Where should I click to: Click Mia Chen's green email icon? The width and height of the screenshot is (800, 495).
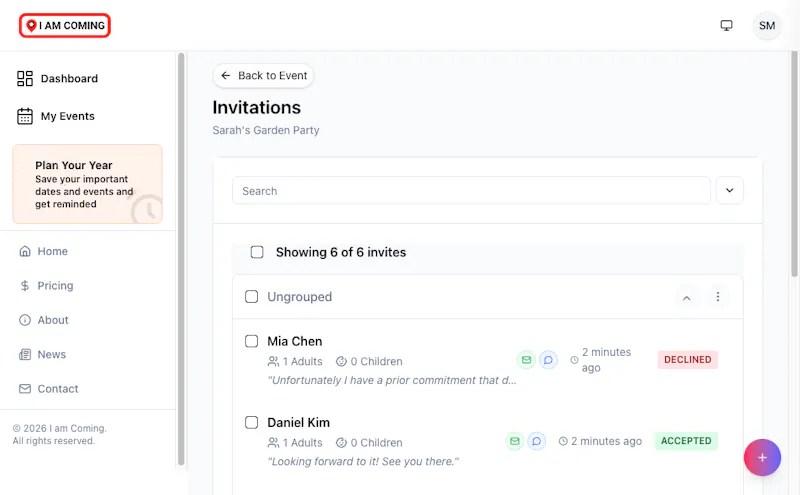pos(526,360)
